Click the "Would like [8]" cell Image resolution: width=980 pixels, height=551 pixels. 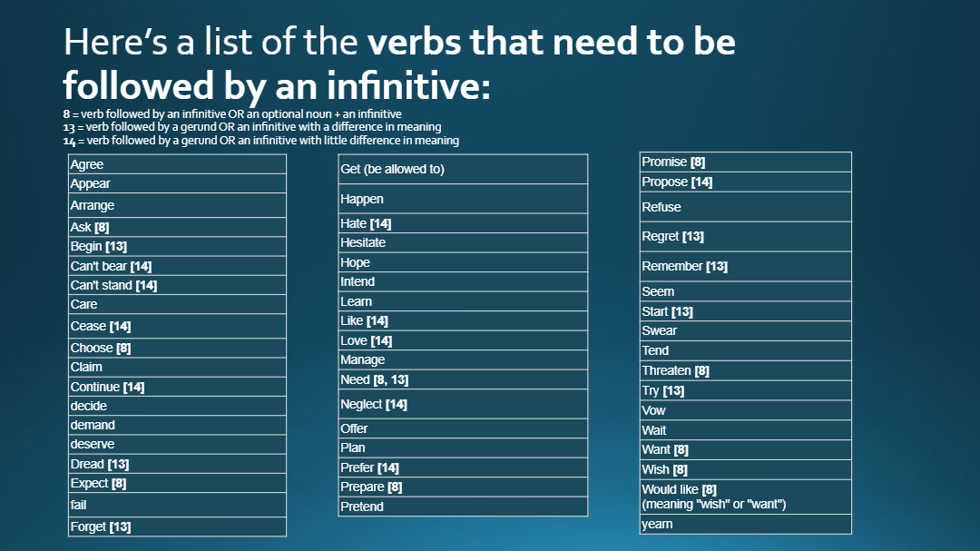click(x=745, y=497)
